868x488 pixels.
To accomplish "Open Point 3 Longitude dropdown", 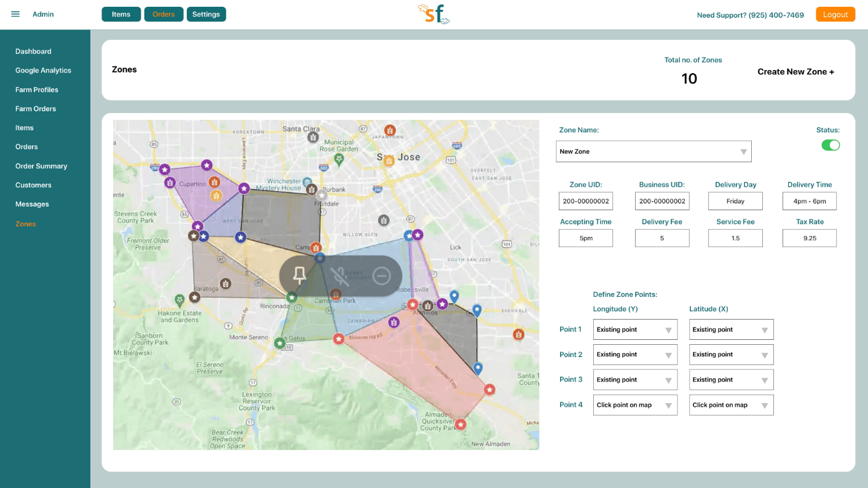I will coord(635,380).
